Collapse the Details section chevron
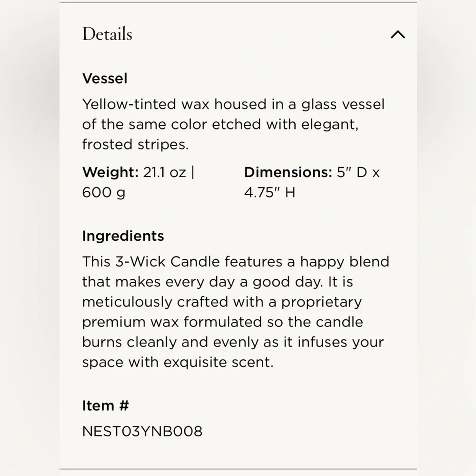This screenshot has height=476, width=476. tap(397, 34)
